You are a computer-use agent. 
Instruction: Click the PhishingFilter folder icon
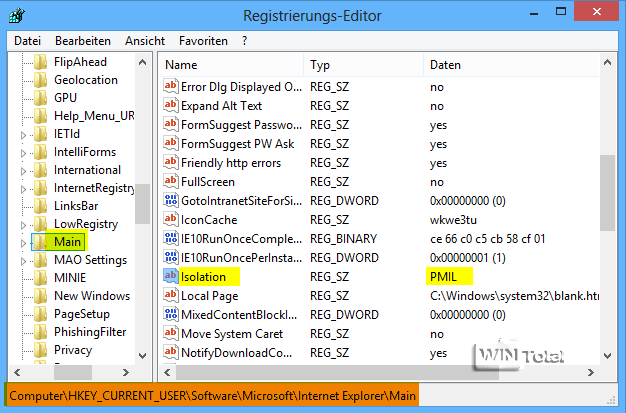pos(40,332)
